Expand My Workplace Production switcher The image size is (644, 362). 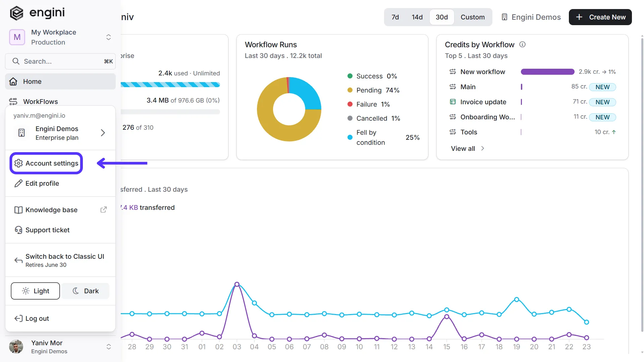click(108, 37)
